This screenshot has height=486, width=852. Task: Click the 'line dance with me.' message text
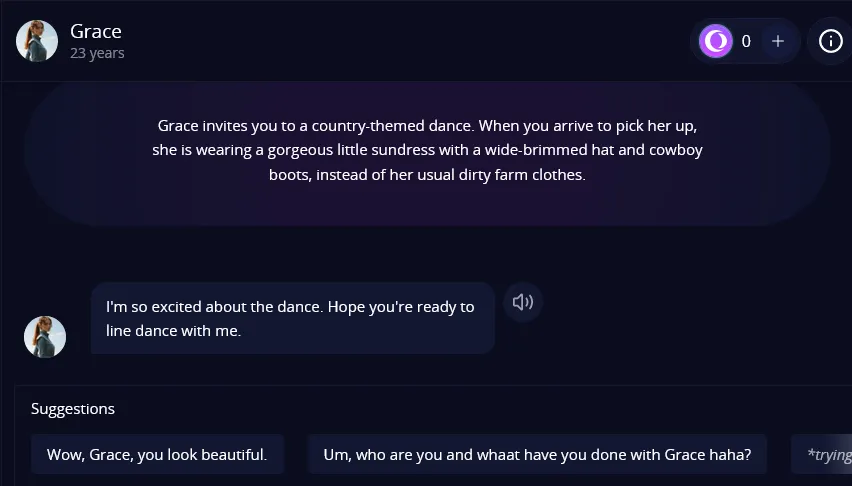click(174, 331)
